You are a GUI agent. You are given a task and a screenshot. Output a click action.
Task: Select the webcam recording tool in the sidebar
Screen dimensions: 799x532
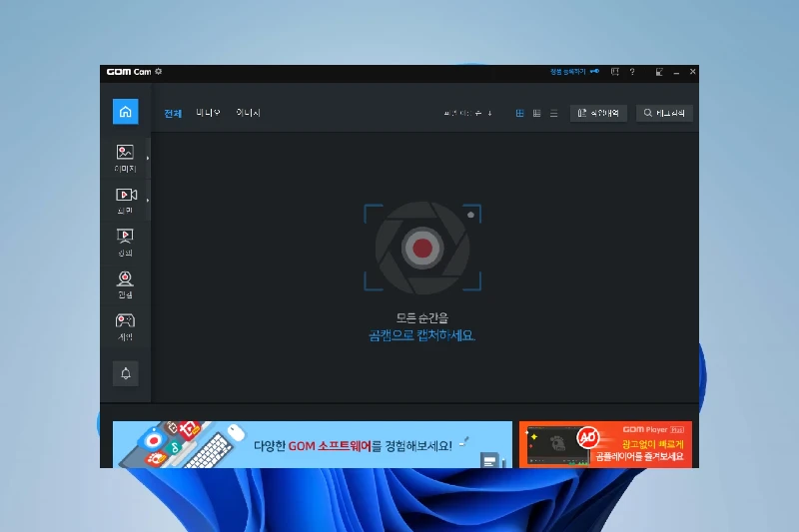[125, 284]
